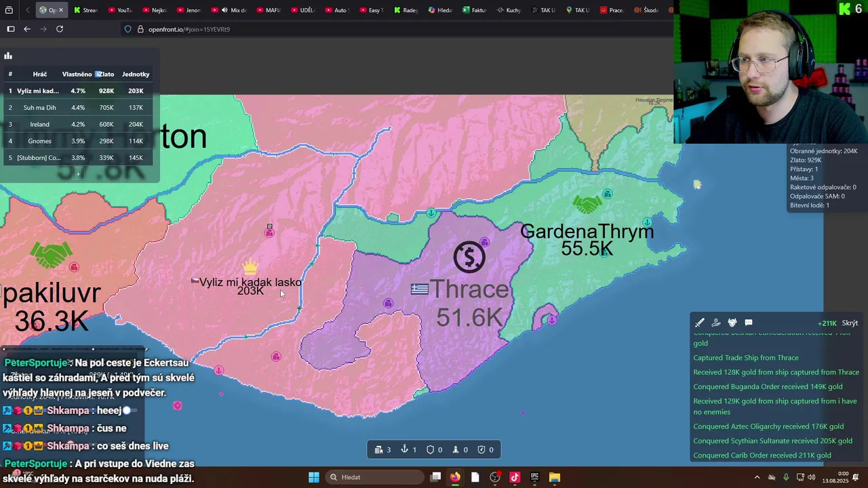The width and height of the screenshot is (868, 488).
Task: Click event Conquered Buganda Order received 149K
Action: [768, 386]
